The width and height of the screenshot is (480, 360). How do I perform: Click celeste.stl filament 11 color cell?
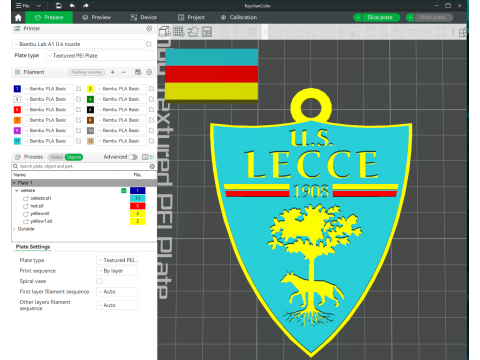tap(138, 198)
